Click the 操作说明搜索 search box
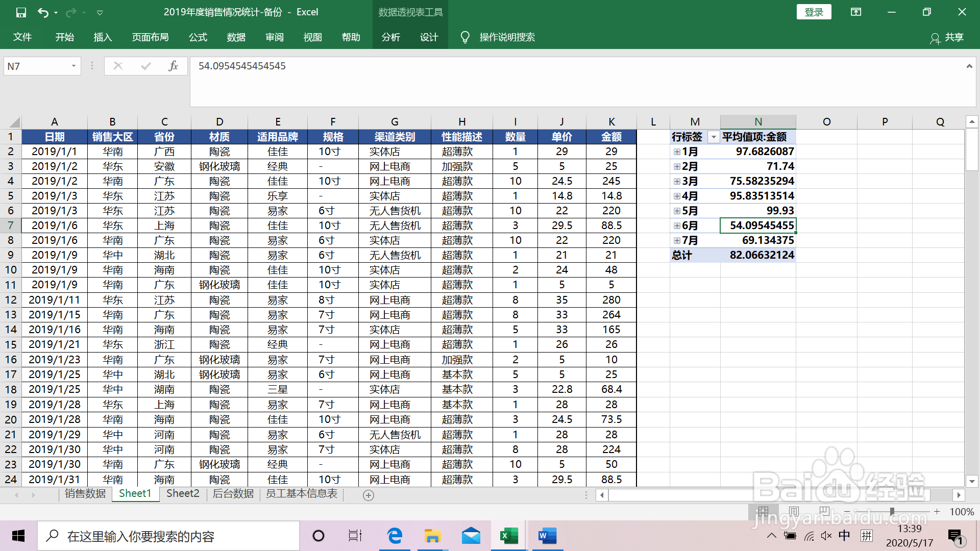 [507, 37]
